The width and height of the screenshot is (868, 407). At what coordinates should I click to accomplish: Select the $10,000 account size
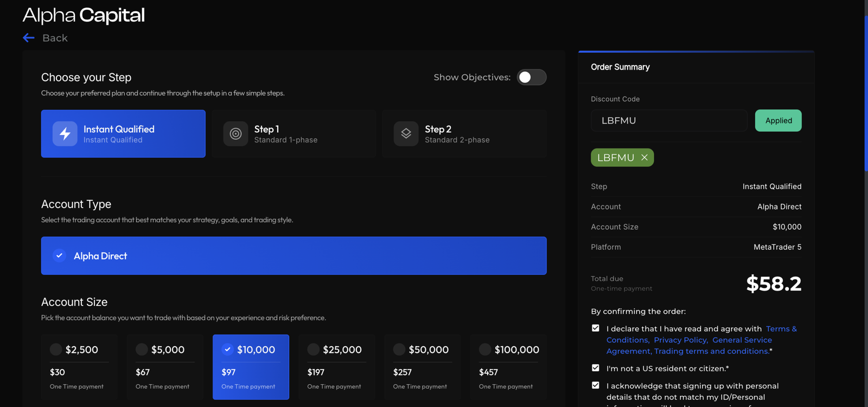[x=251, y=367]
